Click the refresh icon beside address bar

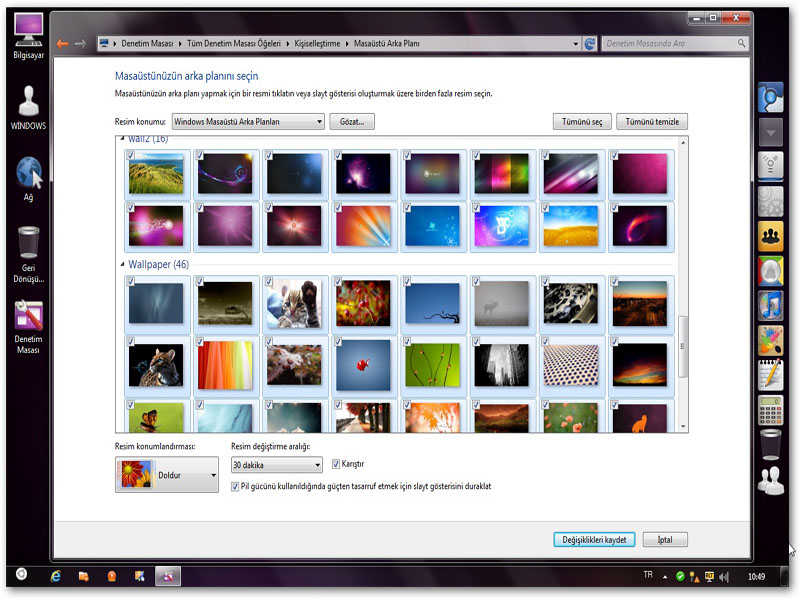590,44
